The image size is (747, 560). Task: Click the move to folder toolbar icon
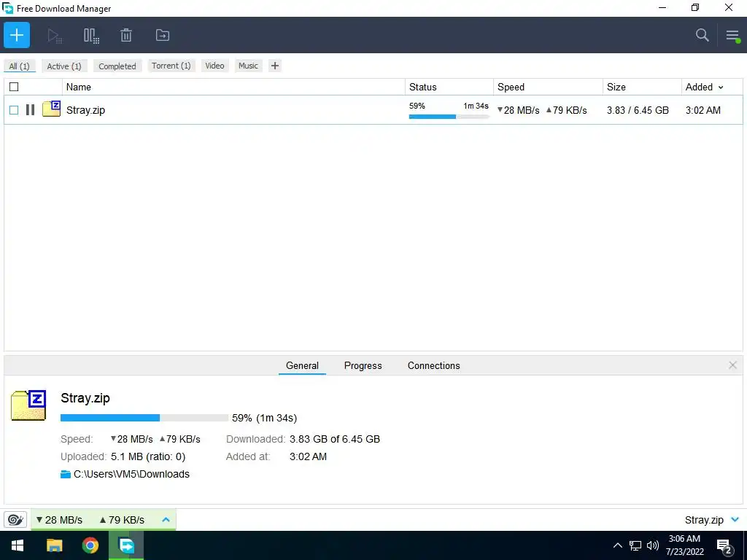[163, 35]
